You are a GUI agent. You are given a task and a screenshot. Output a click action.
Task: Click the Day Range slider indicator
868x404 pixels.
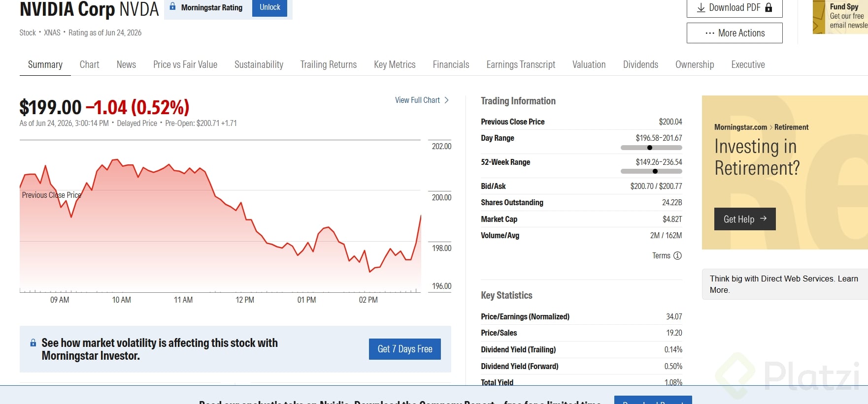(650, 148)
